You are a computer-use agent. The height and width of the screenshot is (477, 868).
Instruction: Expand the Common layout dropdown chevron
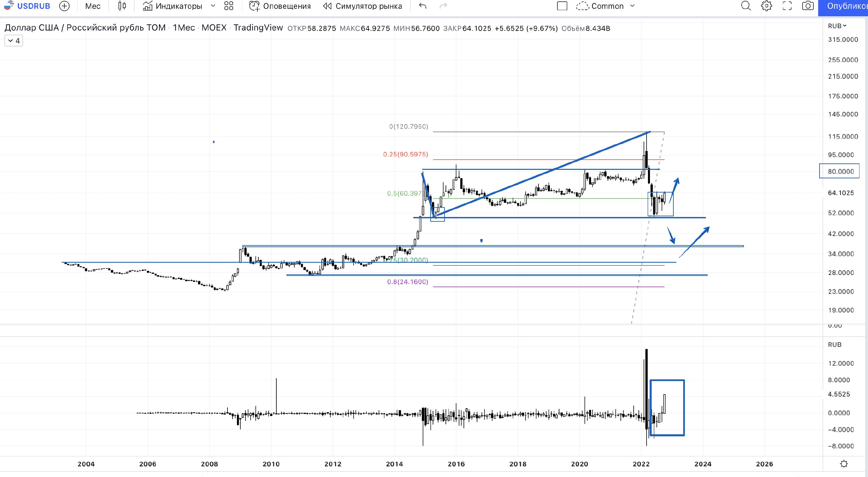pos(632,6)
